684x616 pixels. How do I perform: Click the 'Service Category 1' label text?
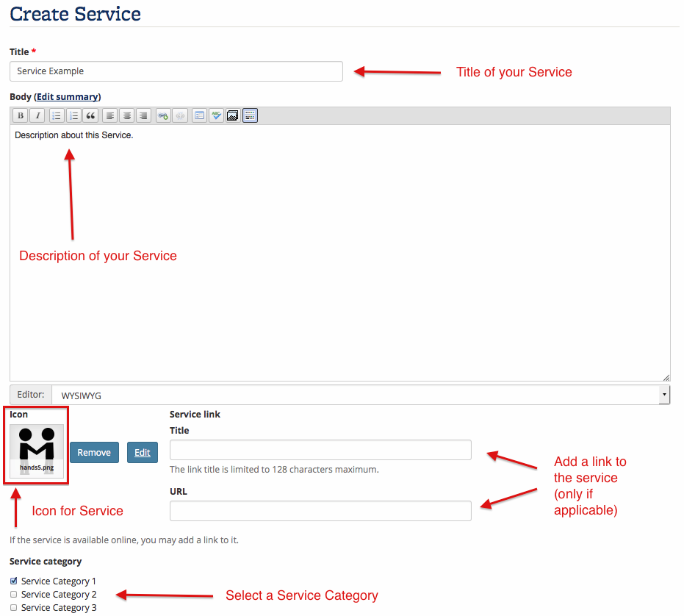[x=59, y=581]
